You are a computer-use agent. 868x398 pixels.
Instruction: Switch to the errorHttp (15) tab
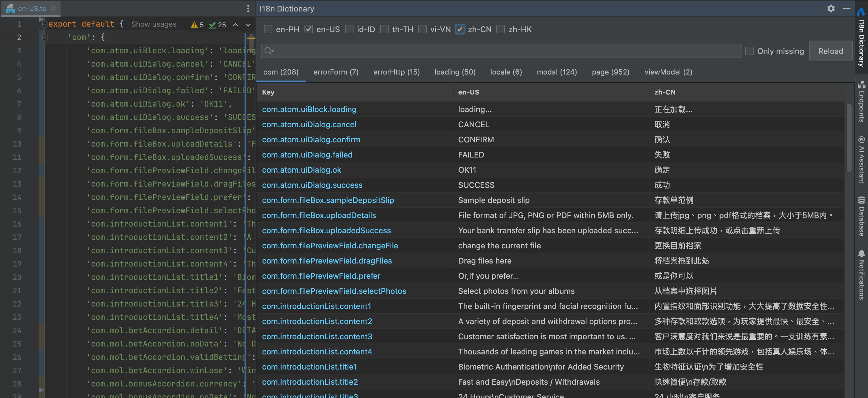tap(396, 72)
